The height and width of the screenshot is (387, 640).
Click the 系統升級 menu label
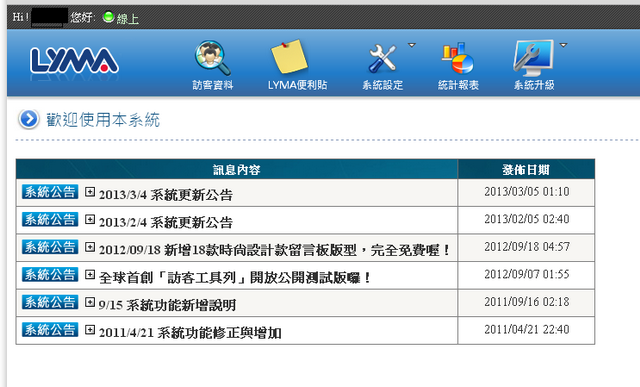(534, 85)
